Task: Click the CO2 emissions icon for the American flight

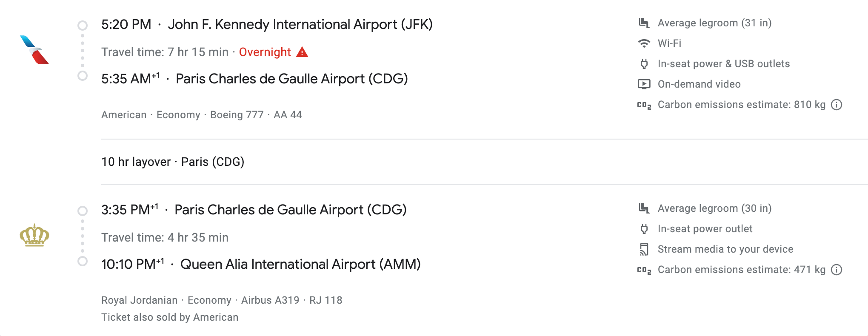Action: point(645,105)
